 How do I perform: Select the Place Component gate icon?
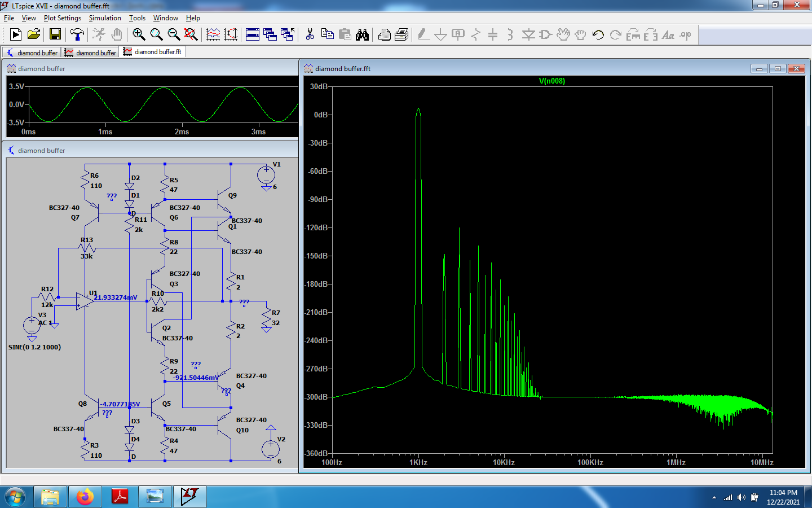pyautogui.click(x=546, y=35)
